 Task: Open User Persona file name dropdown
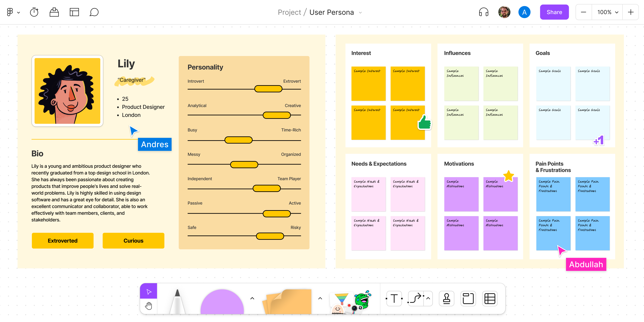click(360, 13)
